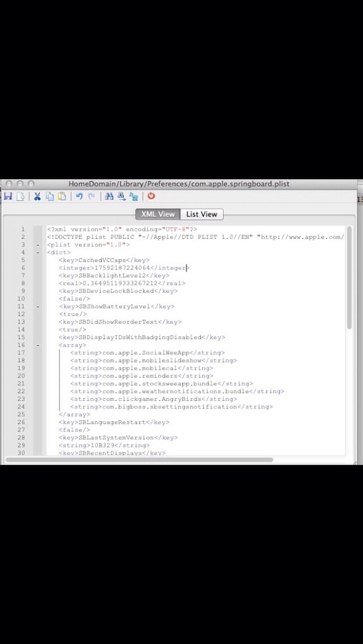Screen dimensions: 363x644
Task: Click the Paste clipboard icon
Action: 62,196
